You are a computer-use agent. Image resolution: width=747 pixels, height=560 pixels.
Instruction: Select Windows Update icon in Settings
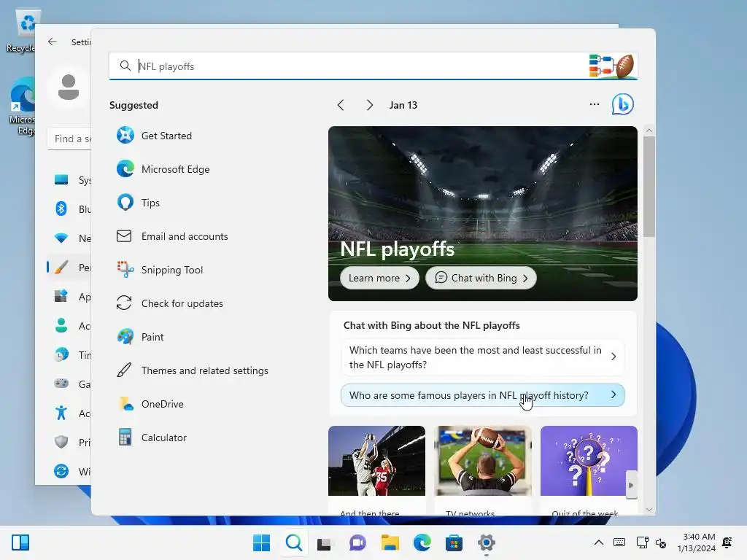(61, 471)
